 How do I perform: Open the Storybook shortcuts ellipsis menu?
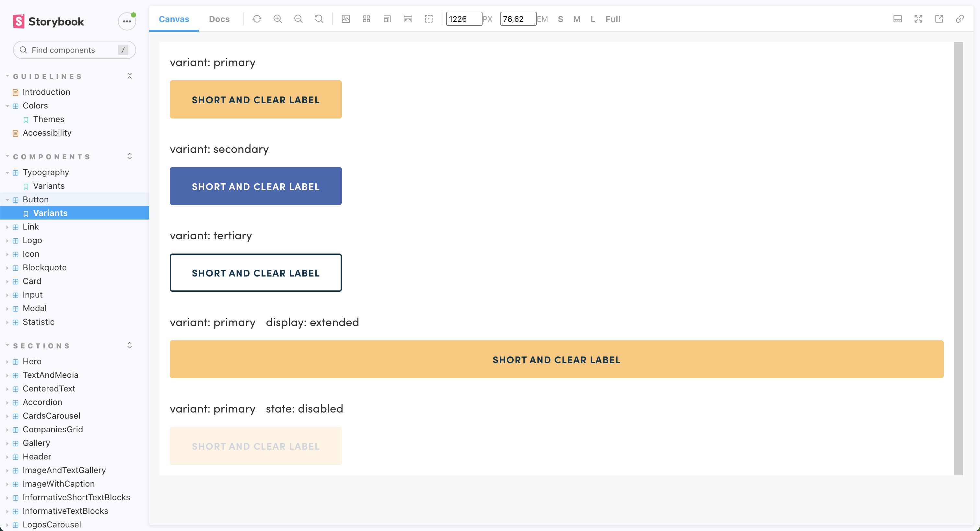click(127, 21)
